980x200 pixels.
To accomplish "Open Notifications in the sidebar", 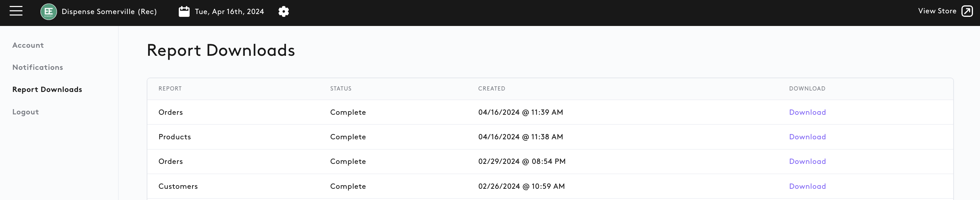I will [38, 67].
